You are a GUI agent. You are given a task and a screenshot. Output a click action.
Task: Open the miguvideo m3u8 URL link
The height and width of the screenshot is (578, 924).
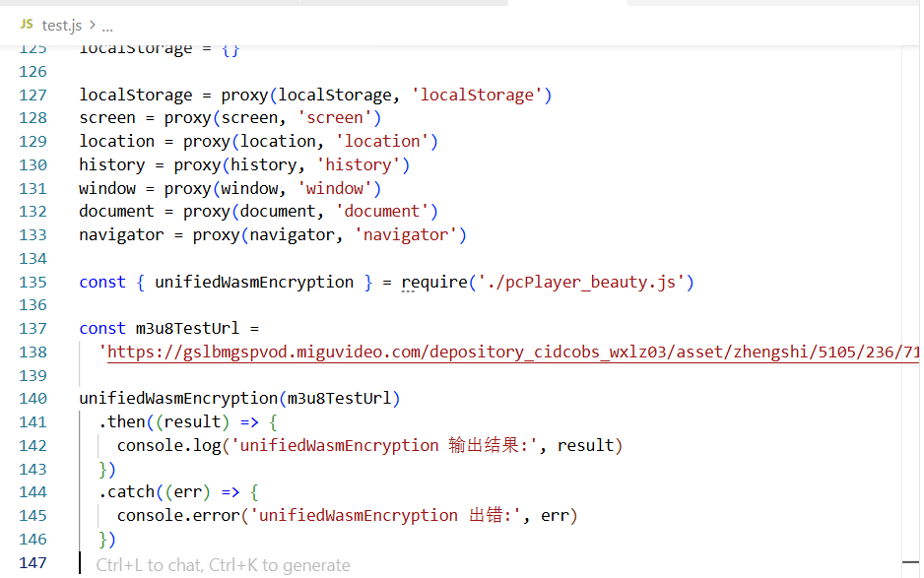[x=512, y=352]
